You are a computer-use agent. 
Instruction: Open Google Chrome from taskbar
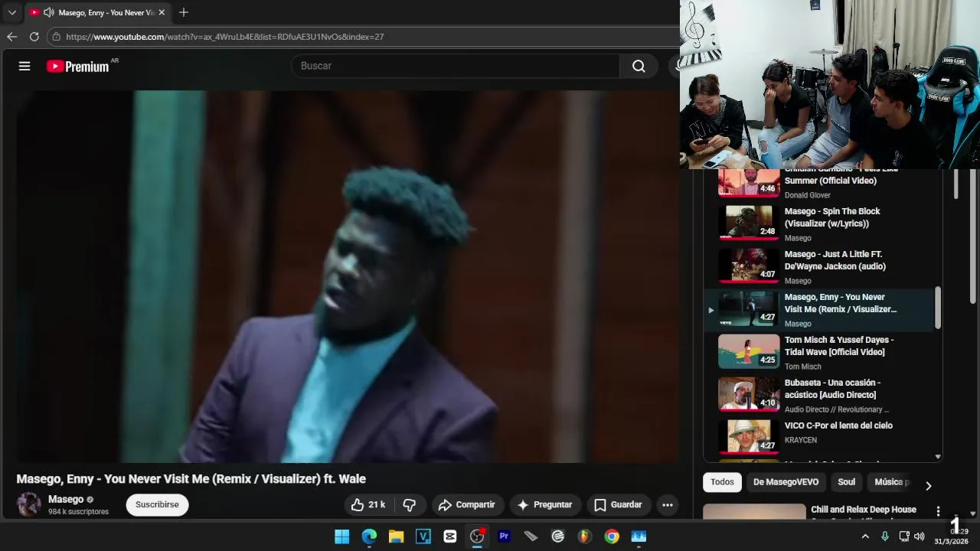[x=612, y=536]
